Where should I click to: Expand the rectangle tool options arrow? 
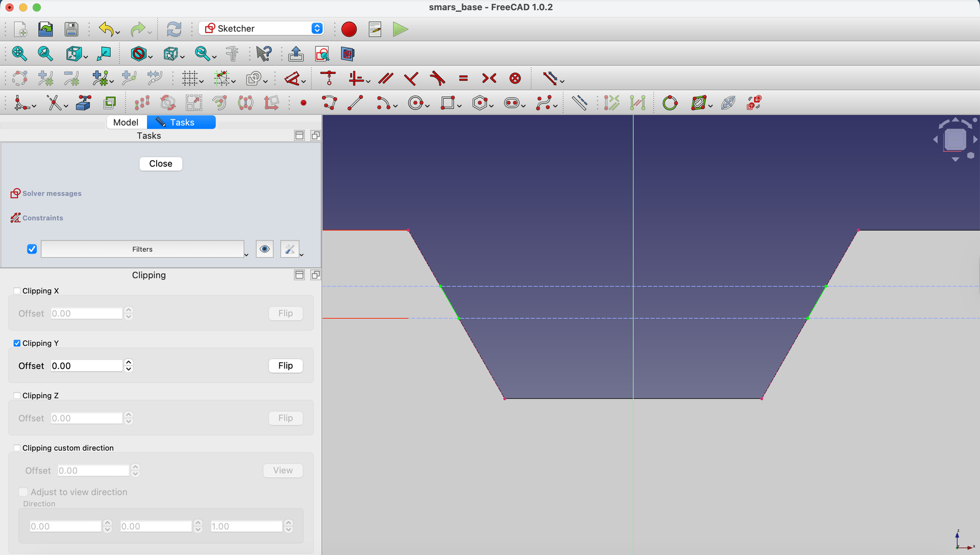tap(459, 106)
